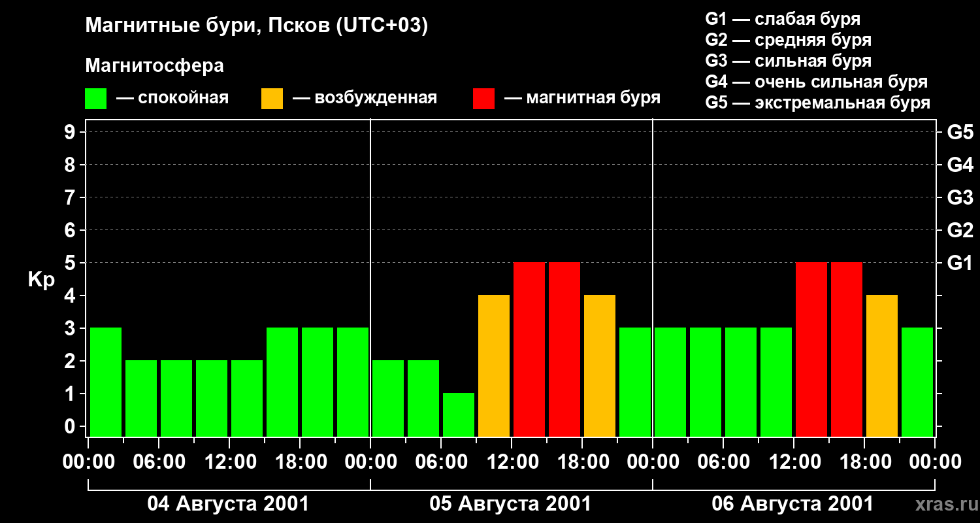This screenshot has height=523, width=980.
Task: Click the 'G5 — экстремальная буря' description line
Action: pos(818,103)
